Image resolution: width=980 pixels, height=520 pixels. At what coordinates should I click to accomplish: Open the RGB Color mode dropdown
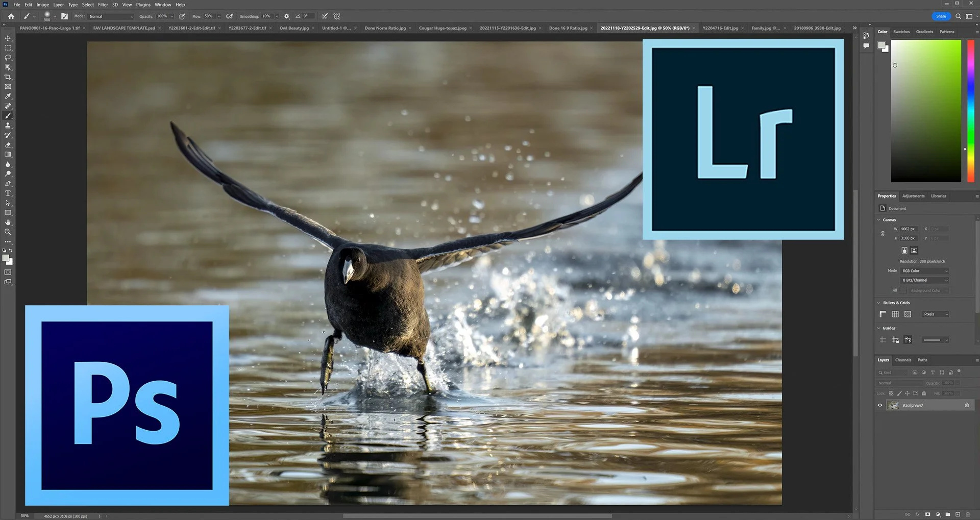[x=925, y=271]
